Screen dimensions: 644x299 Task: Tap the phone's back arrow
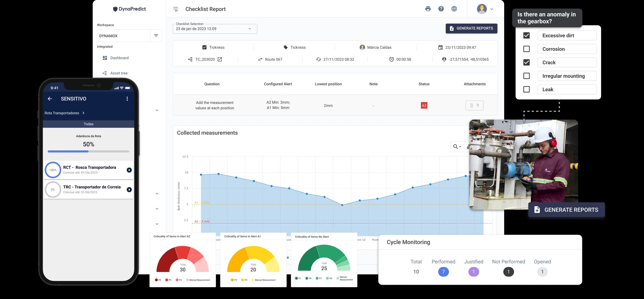point(50,99)
